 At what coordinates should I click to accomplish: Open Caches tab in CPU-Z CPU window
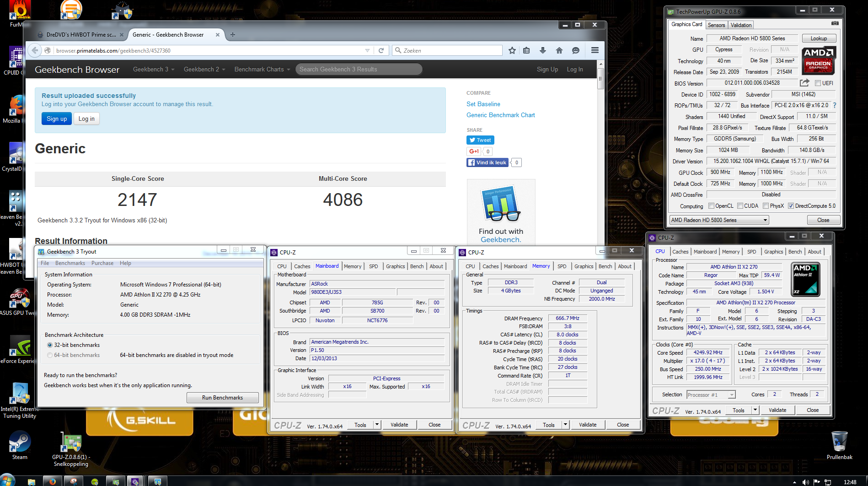(680, 252)
